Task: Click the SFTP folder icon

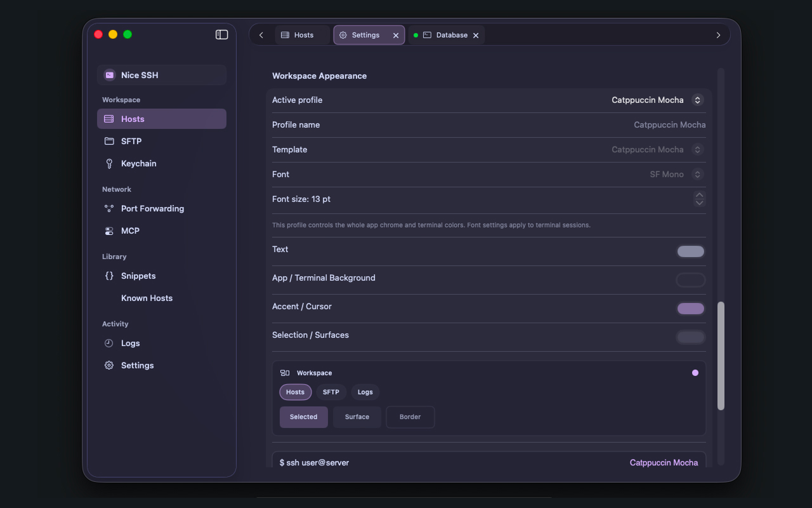Action: point(109,141)
